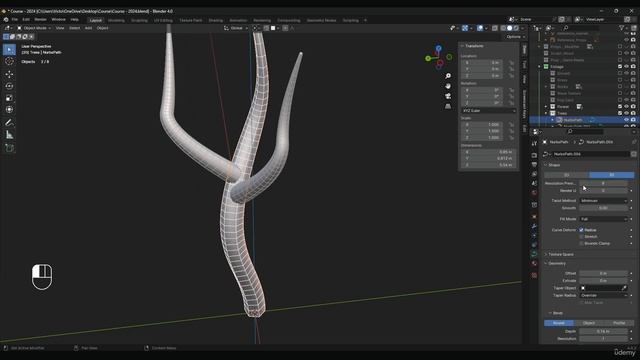The width and height of the screenshot is (640, 360).
Task: Open the Render properties tab icon
Action: pos(534,155)
